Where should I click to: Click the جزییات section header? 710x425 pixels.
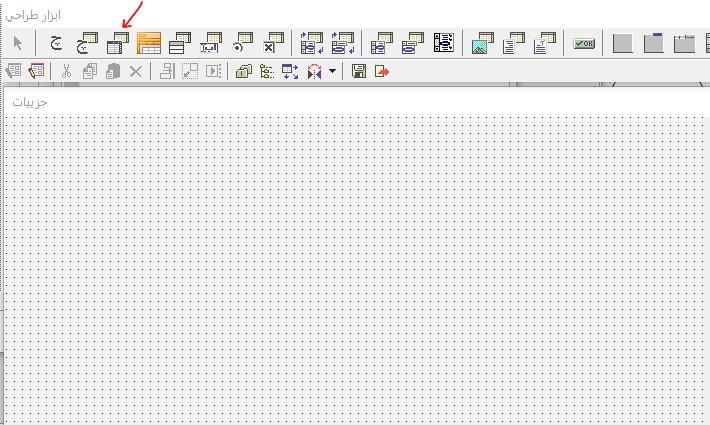[x=30, y=101]
